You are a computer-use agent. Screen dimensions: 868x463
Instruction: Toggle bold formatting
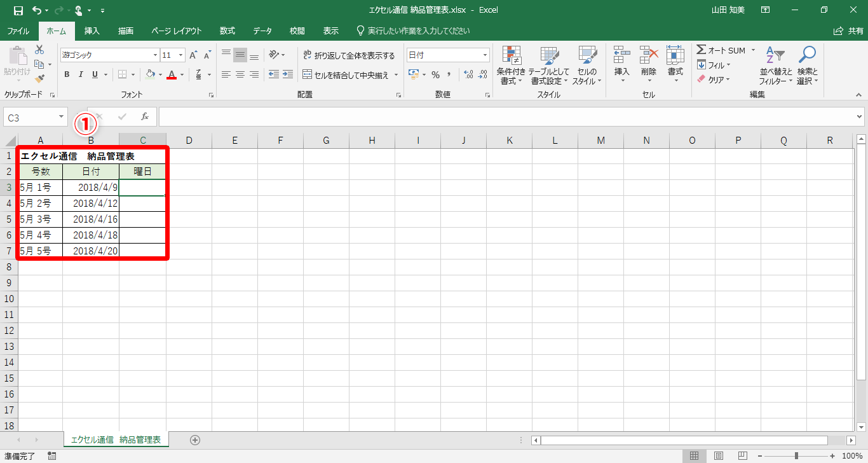[67, 74]
